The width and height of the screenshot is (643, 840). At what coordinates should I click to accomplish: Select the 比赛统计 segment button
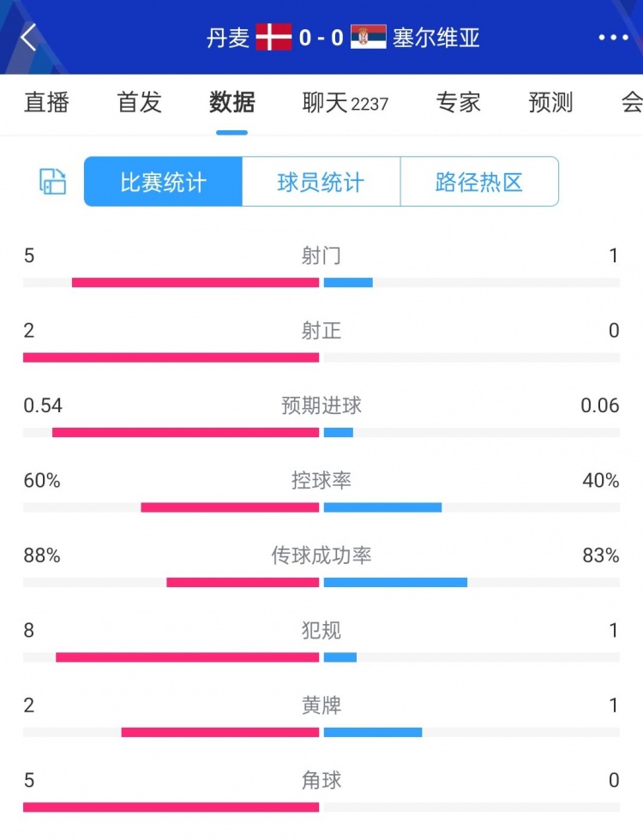point(164,182)
